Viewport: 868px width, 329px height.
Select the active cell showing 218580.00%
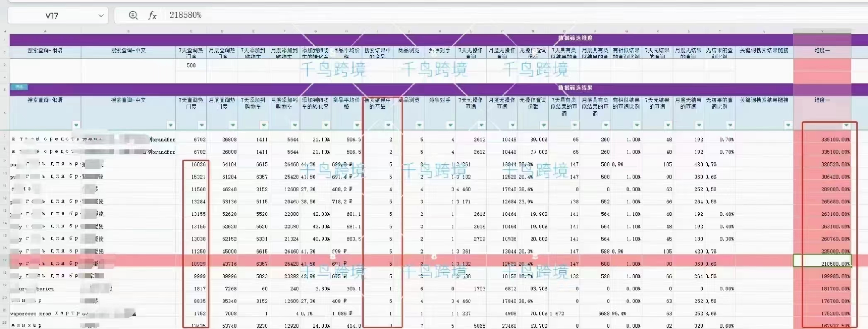[822, 261]
